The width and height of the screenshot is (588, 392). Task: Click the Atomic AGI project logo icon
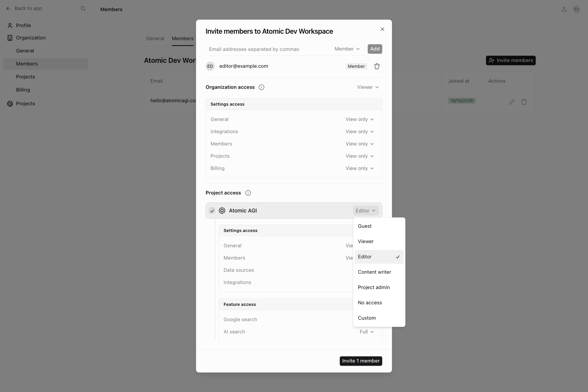click(222, 211)
